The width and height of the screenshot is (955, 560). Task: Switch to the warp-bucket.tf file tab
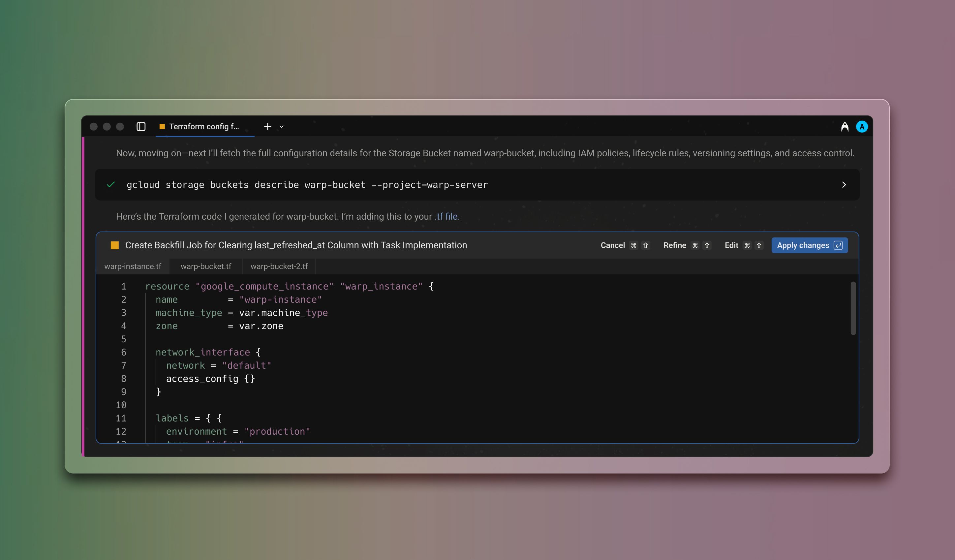[206, 266]
